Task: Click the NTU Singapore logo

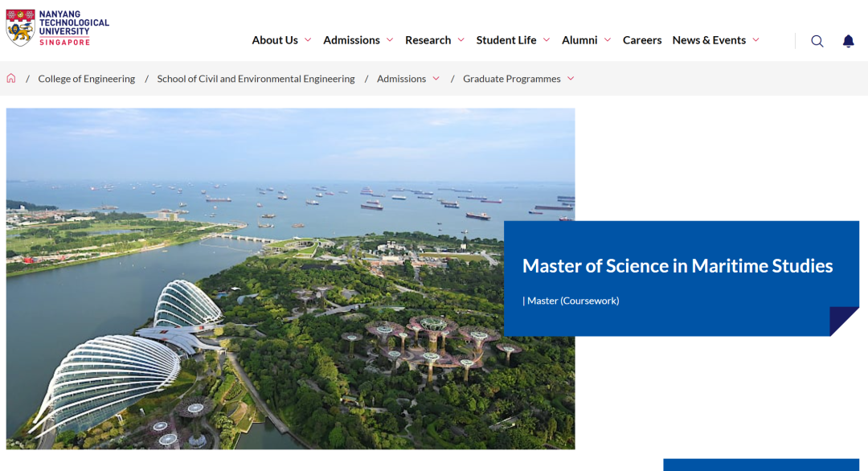Action: click(57, 28)
